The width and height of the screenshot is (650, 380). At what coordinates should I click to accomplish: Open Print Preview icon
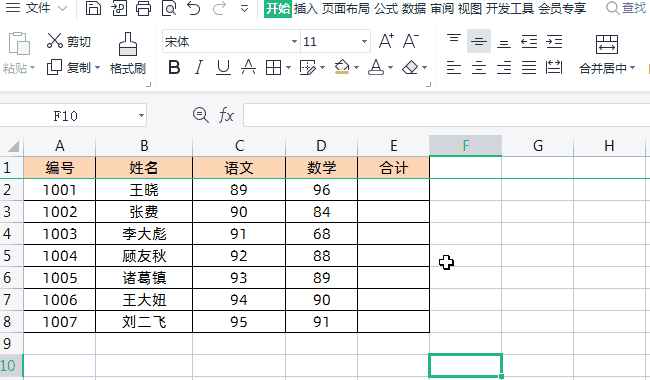[169, 8]
